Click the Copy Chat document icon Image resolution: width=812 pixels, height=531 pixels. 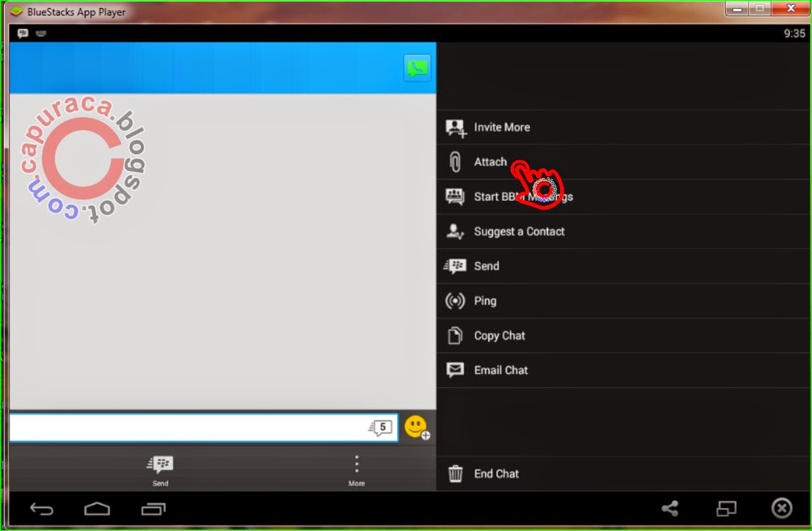pyautogui.click(x=455, y=336)
